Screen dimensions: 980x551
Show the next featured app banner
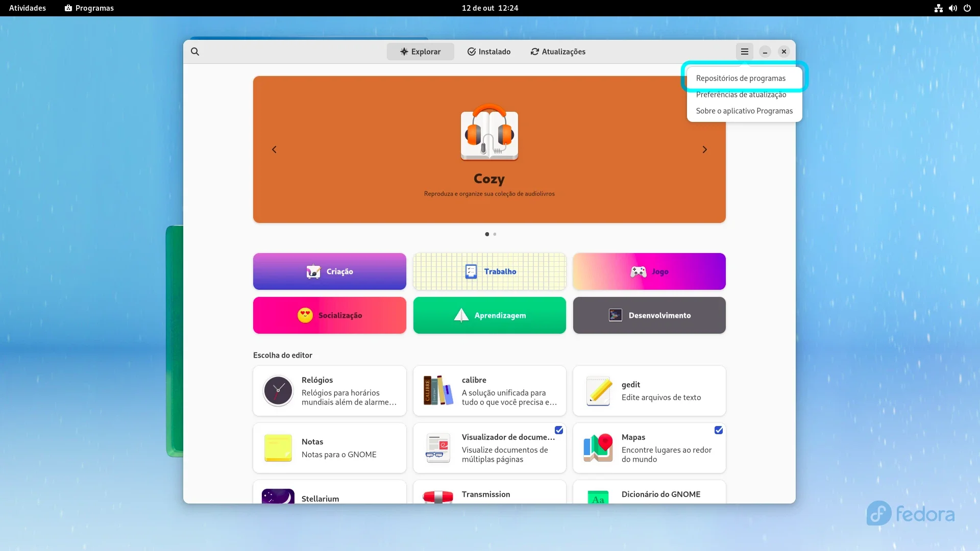tap(705, 149)
